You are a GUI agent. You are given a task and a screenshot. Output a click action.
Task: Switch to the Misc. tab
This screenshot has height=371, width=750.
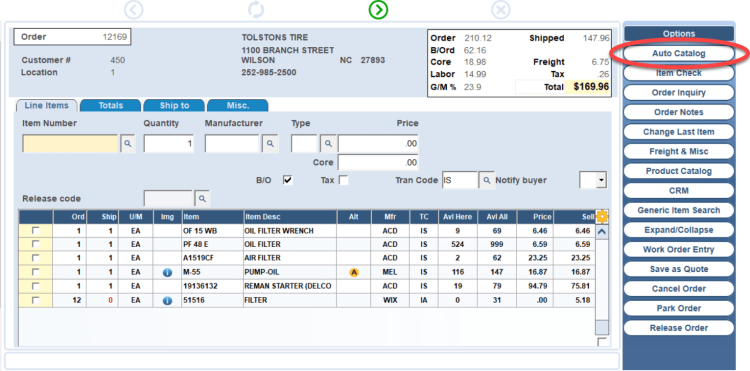(238, 106)
